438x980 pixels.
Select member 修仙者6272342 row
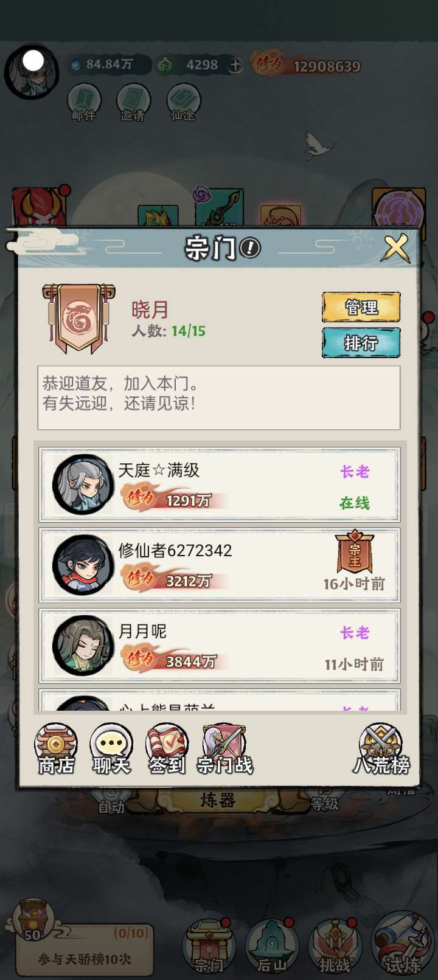tap(219, 565)
